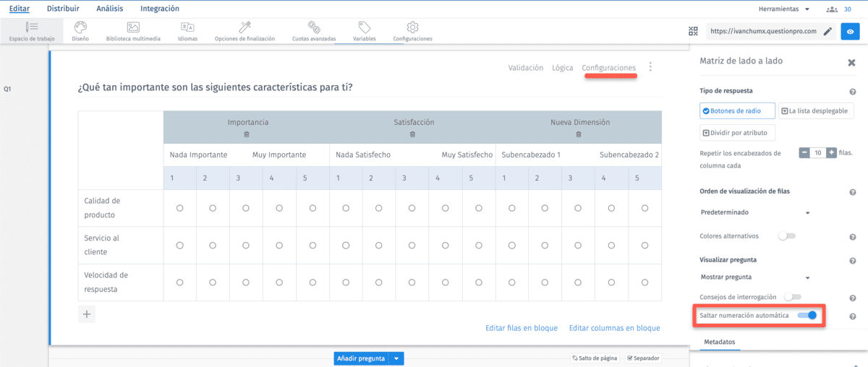868x367 pixels.
Task: Open the Añadir pregunta dropdown arrow
Action: pos(396,358)
